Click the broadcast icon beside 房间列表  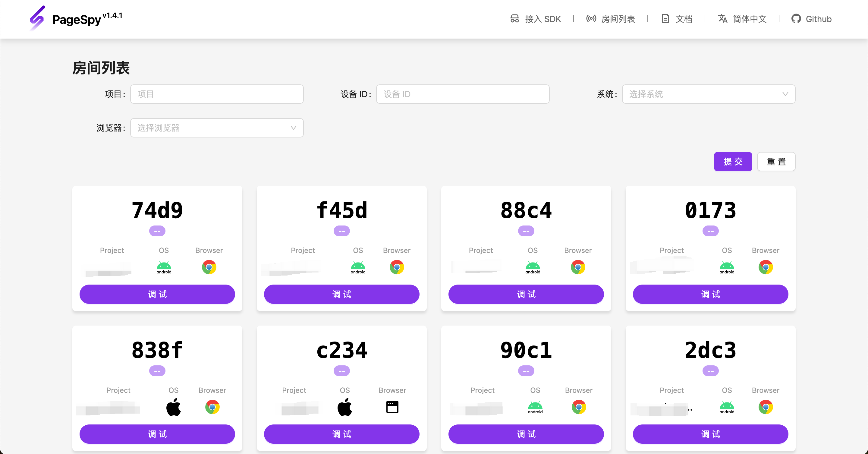[x=591, y=19]
